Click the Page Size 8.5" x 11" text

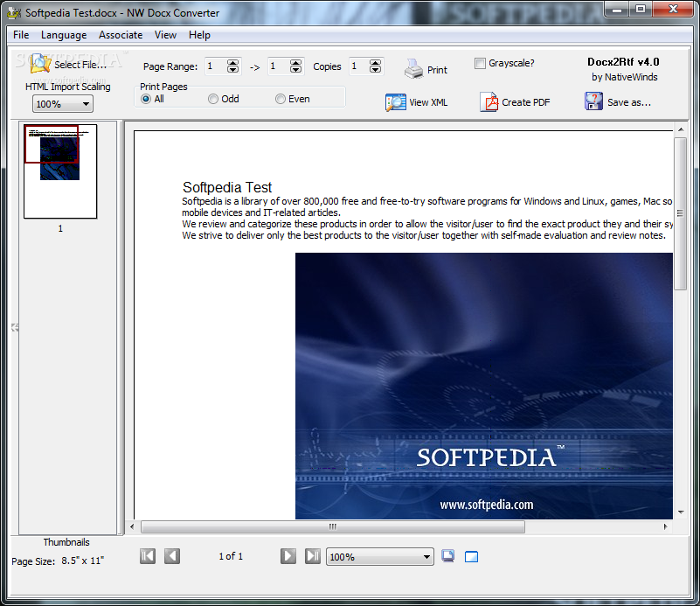point(58,561)
